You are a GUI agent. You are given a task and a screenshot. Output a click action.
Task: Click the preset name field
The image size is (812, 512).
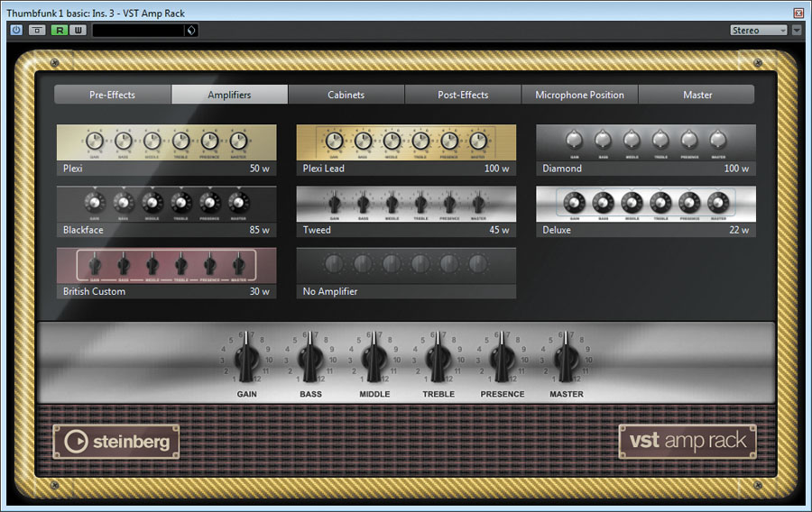[x=137, y=31]
